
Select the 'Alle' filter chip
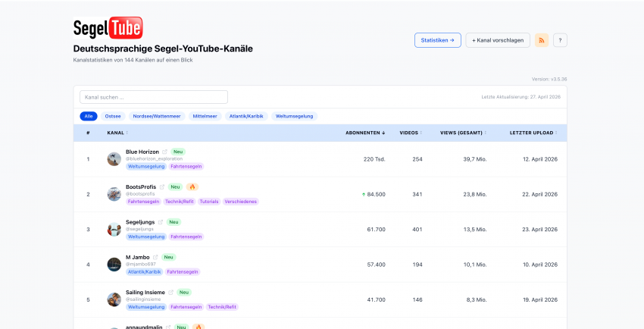point(89,116)
